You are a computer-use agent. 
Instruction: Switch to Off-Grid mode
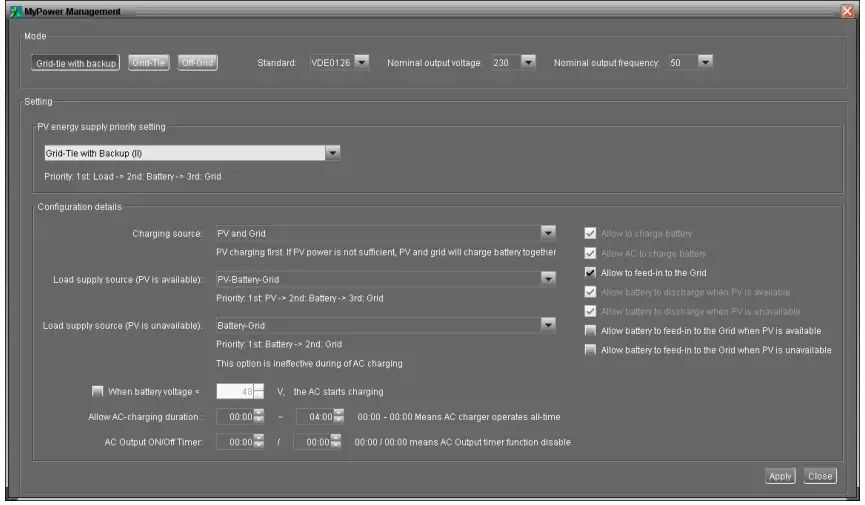197,62
